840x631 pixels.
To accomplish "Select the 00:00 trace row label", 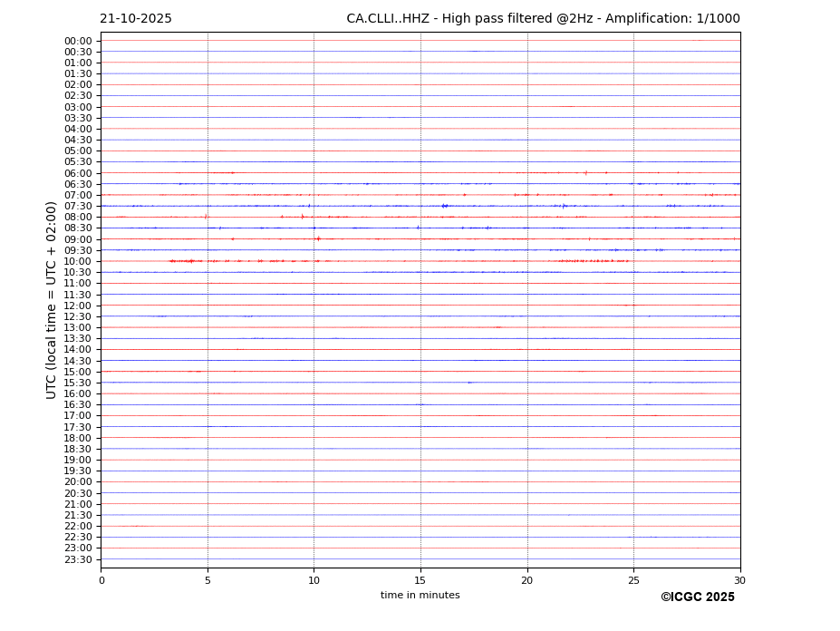I will (78, 41).
